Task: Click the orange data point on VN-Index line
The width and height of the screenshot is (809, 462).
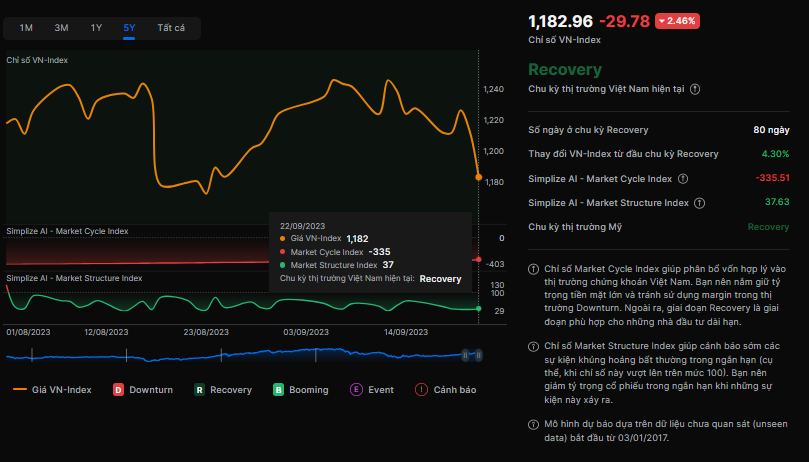Action: click(478, 177)
